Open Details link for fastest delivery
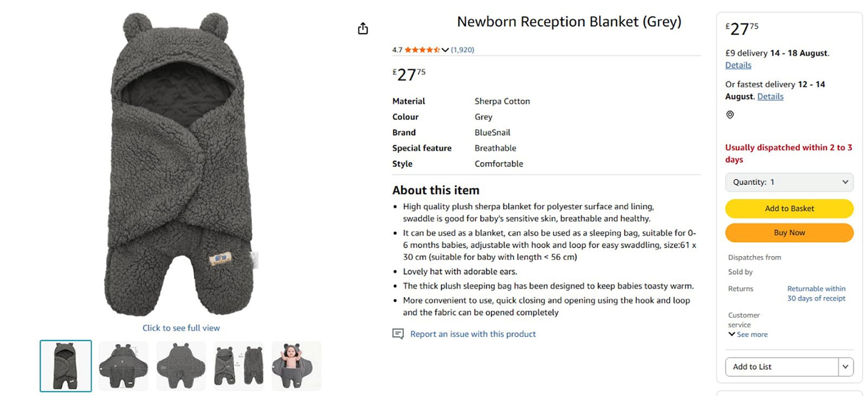868x396 pixels. [770, 97]
